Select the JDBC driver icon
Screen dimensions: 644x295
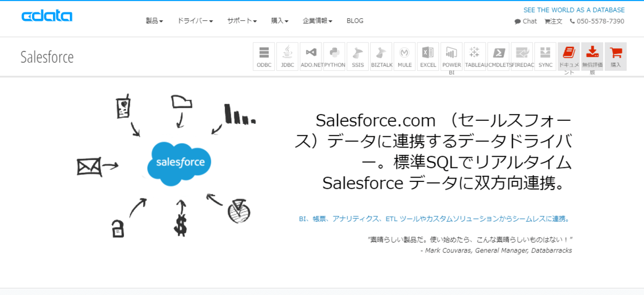tap(288, 56)
